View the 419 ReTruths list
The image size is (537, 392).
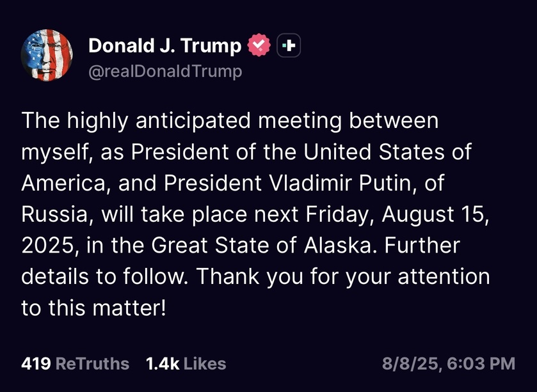[76, 364]
